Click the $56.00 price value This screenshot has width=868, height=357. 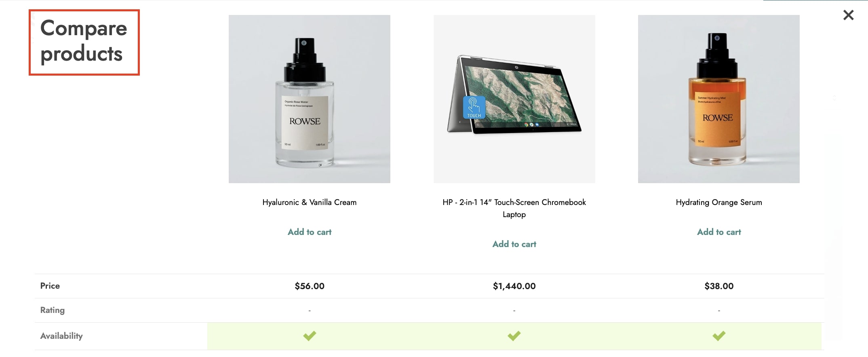click(x=310, y=286)
